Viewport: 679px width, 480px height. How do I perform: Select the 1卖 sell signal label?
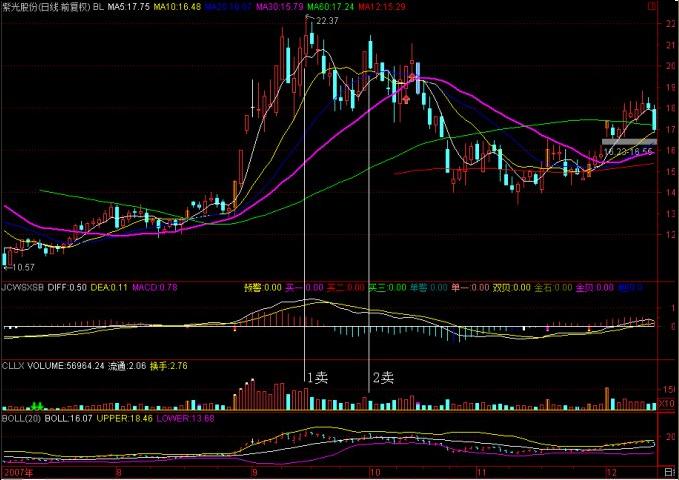pos(317,378)
